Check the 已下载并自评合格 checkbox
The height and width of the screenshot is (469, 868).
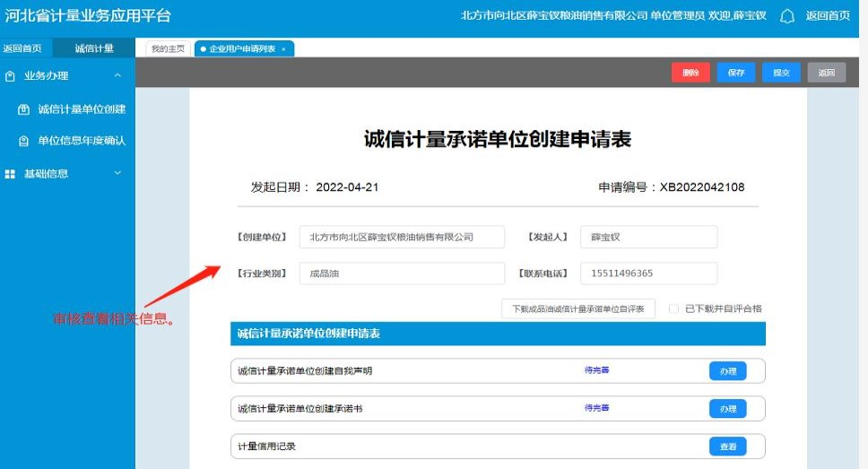(x=673, y=308)
